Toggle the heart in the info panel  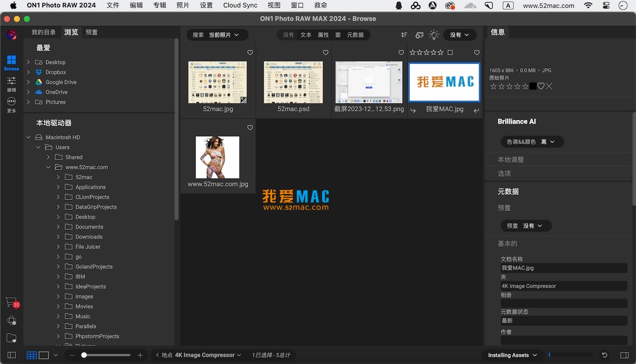541,86
